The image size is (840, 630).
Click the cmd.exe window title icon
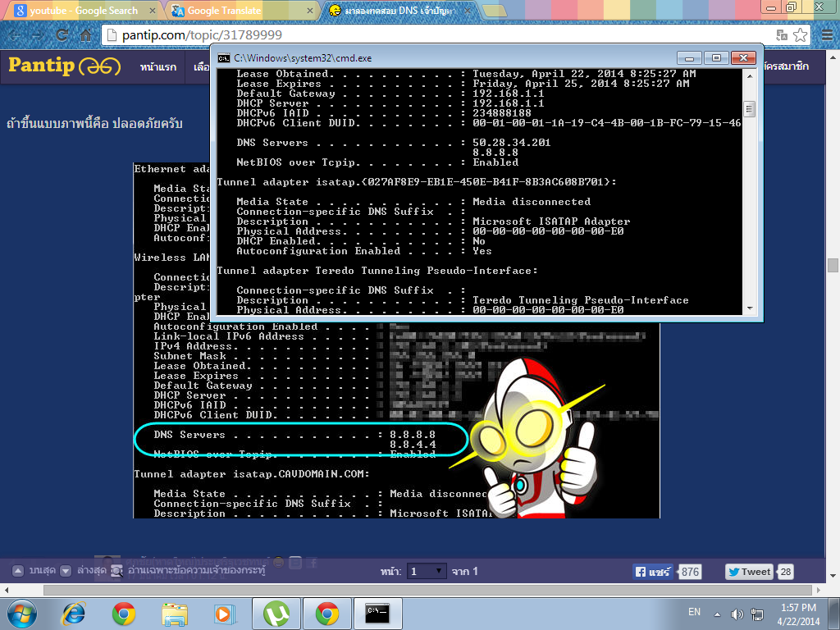(224, 58)
